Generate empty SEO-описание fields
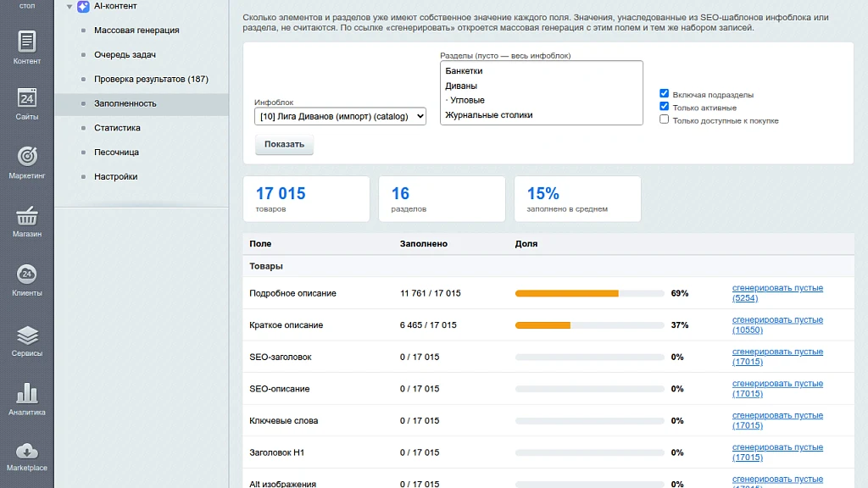Image resolution: width=868 pixels, height=488 pixels. [777, 388]
